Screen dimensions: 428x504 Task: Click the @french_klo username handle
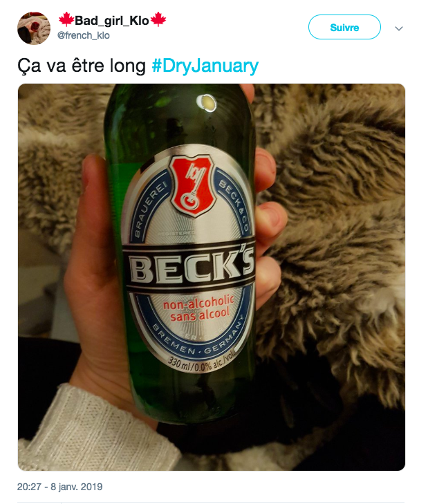pos(84,35)
